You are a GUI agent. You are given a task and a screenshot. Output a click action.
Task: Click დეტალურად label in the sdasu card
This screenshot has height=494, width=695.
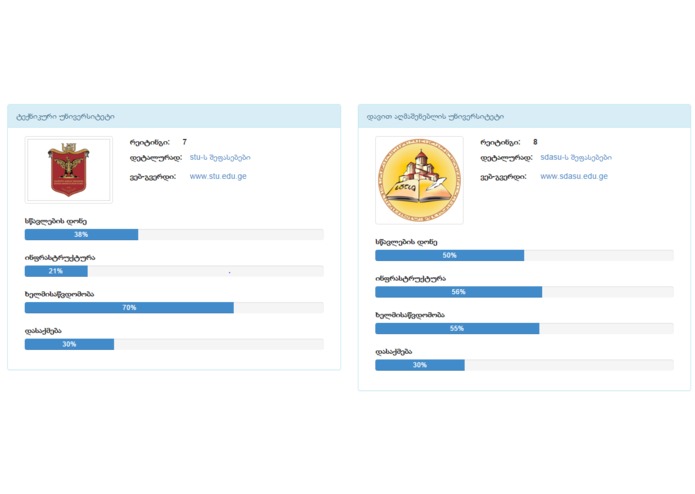point(506,158)
